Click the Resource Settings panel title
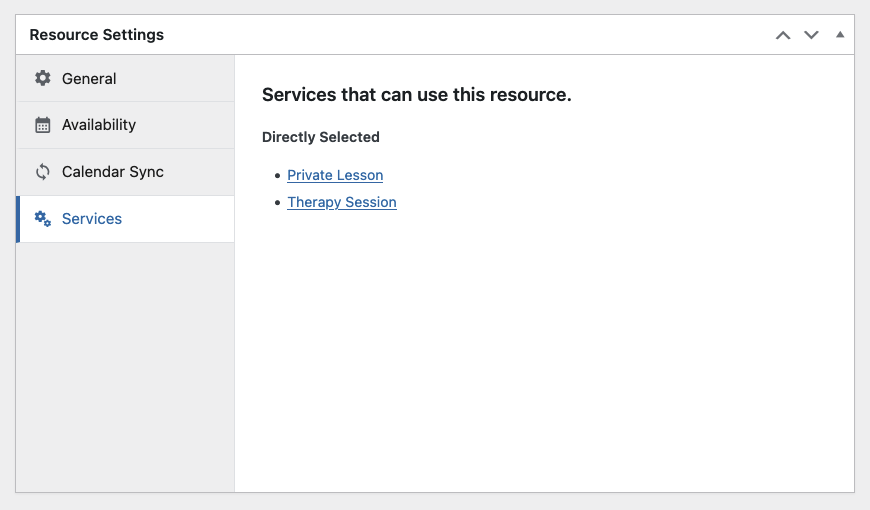The width and height of the screenshot is (870, 510). [97, 35]
